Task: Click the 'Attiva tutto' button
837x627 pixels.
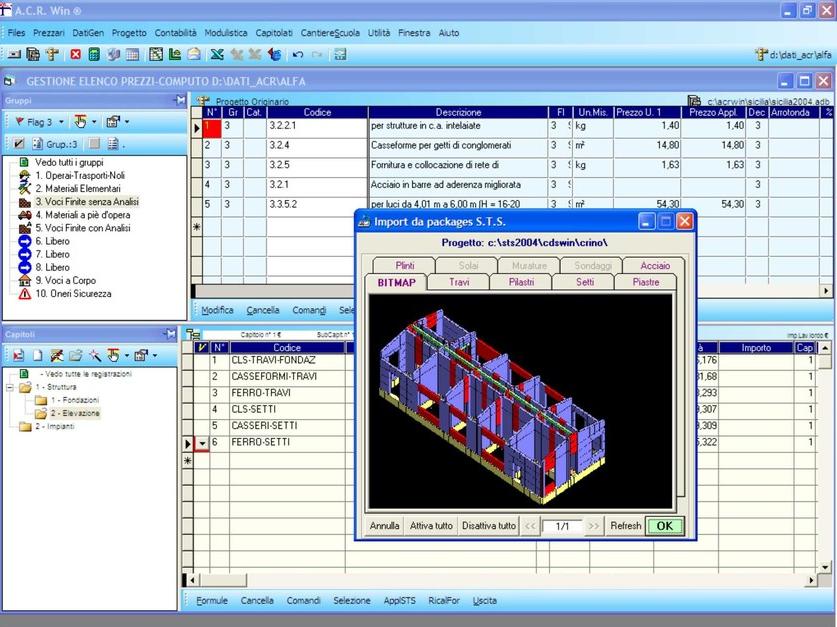Action: [430, 525]
